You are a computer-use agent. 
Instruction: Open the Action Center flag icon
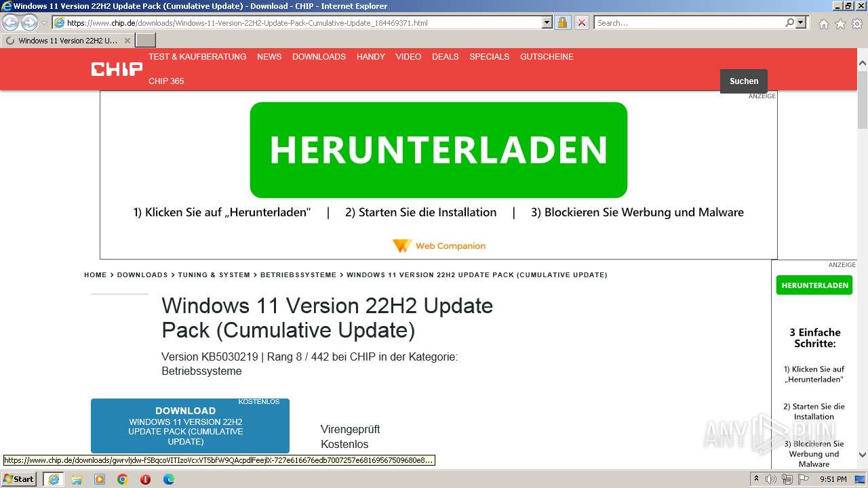[x=802, y=479]
